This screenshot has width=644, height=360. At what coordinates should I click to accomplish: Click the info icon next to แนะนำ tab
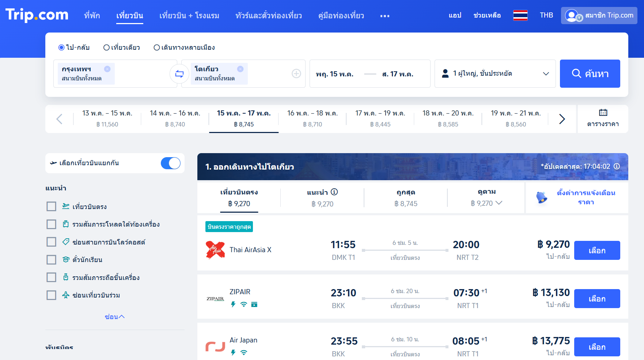334,192
